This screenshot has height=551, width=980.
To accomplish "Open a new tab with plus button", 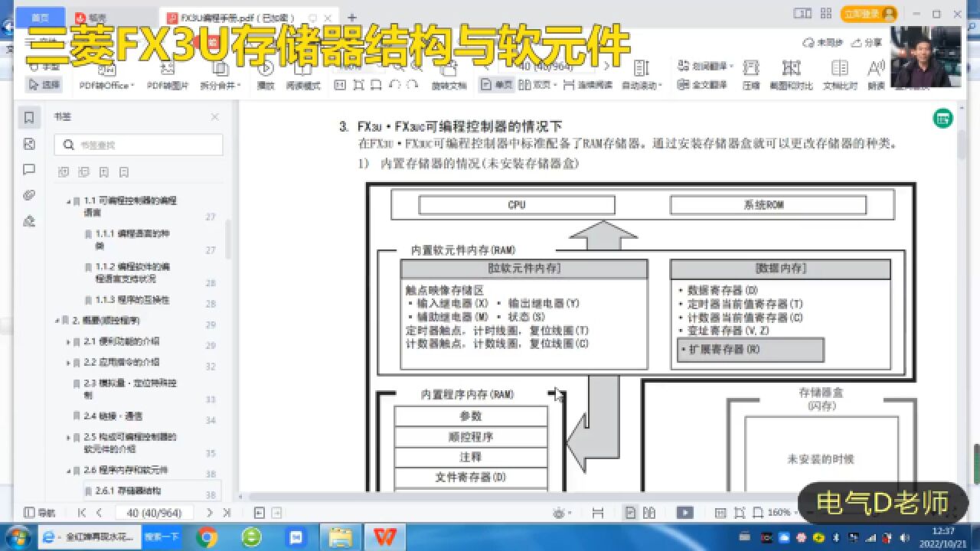I will tap(352, 17).
